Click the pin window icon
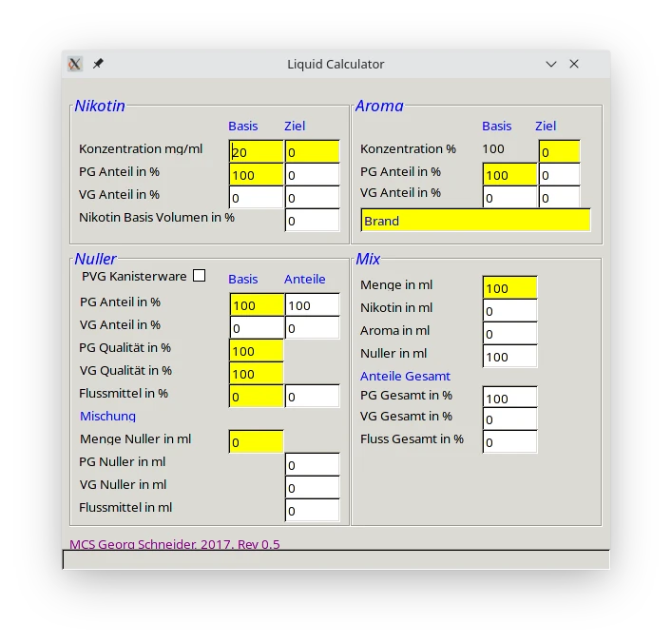672x643 pixels. (98, 64)
